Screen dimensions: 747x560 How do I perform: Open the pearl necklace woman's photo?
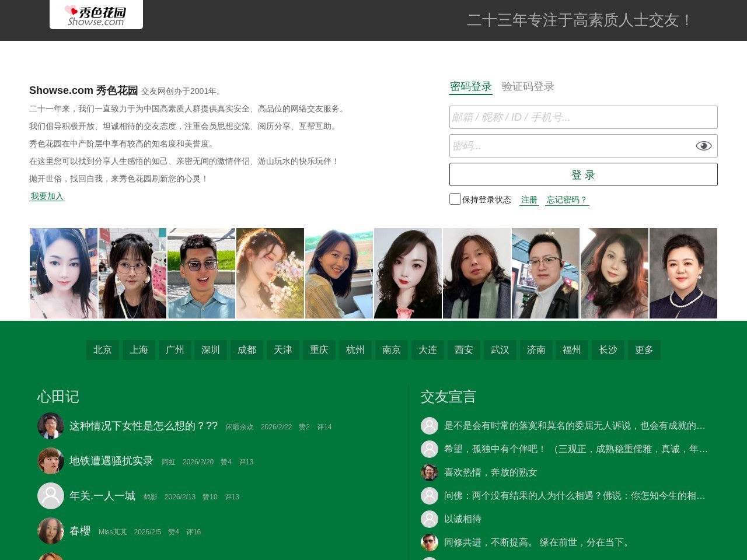click(x=683, y=273)
